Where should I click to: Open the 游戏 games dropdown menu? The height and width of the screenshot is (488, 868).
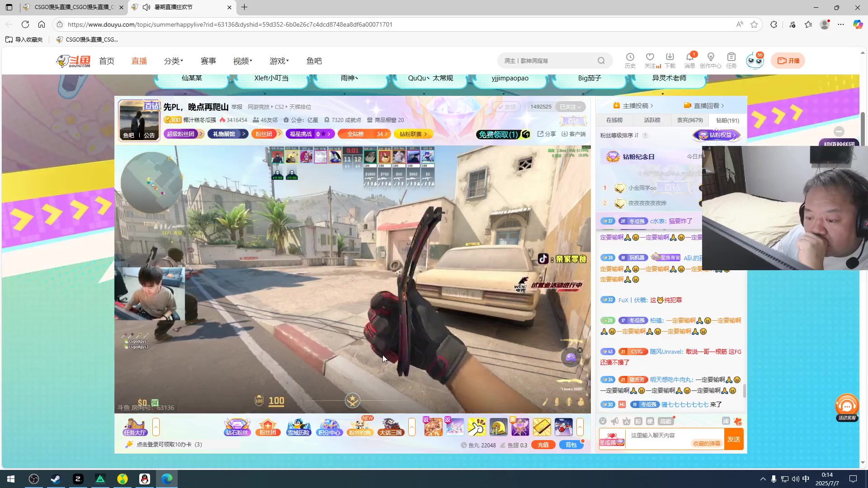point(279,61)
